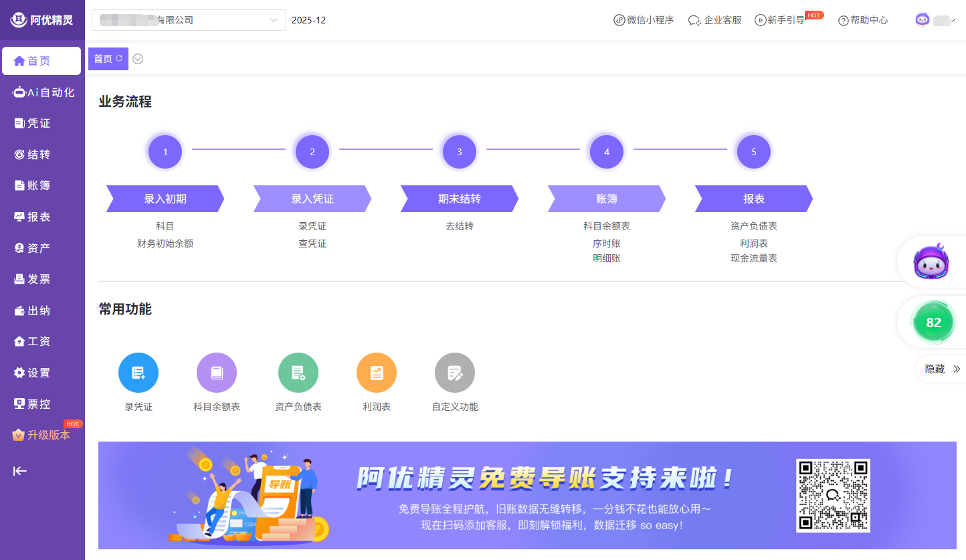Hide the floating widgets with 隐藏
The image size is (966, 560).
pyautogui.click(x=942, y=369)
